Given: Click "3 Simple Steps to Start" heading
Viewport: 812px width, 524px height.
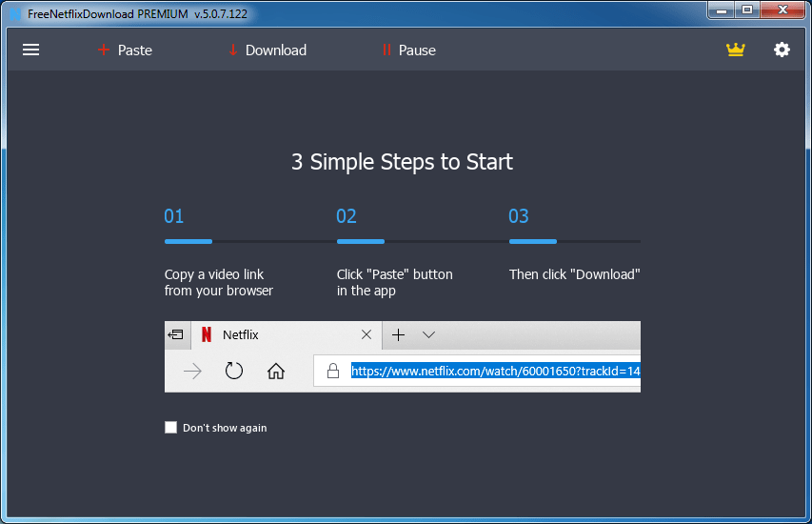Looking at the screenshot, I should (x=402, y=162).
